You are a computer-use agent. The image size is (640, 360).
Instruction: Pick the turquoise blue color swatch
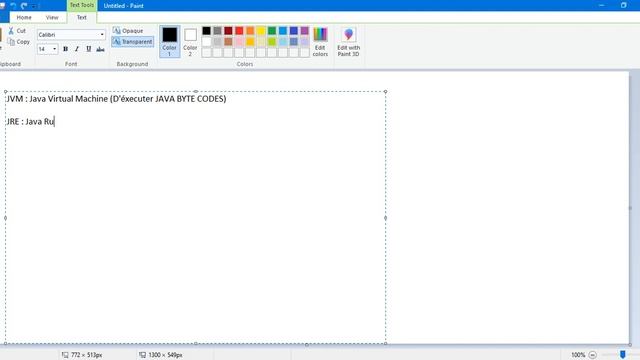[283, 31]
